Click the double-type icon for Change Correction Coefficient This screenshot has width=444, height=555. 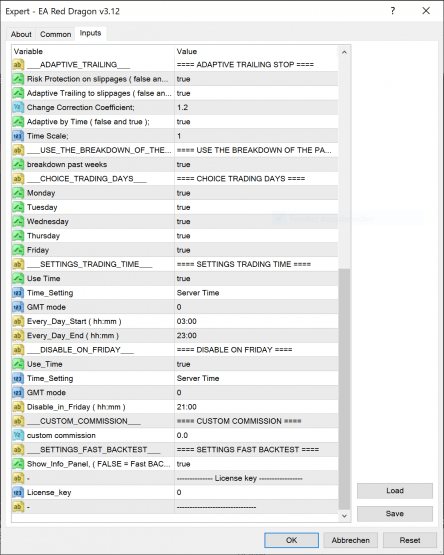coord(18,108)
